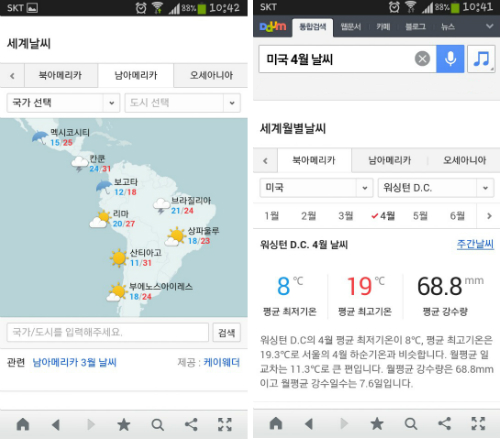
Task: Tap home icon in left browser toolbar
Action: coord(23,425)
